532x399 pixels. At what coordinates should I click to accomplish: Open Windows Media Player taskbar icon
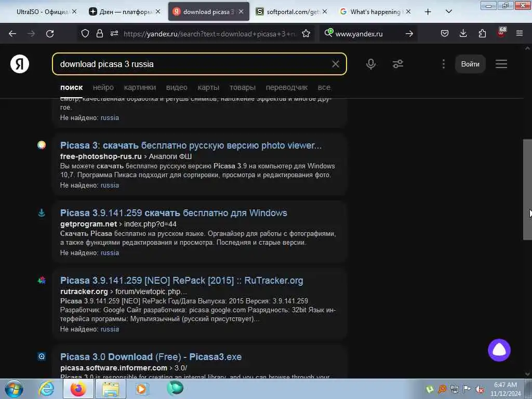click(x=142, y=389)
